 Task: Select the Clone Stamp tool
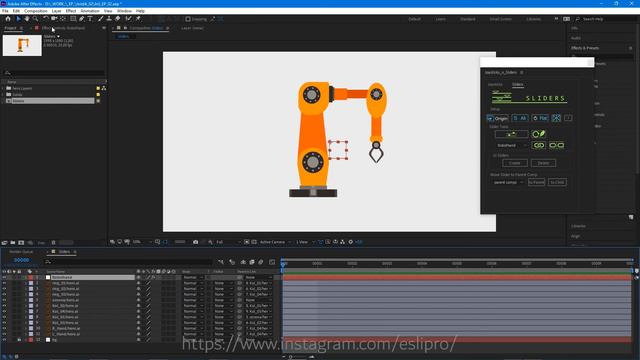[x=109, y=19]
